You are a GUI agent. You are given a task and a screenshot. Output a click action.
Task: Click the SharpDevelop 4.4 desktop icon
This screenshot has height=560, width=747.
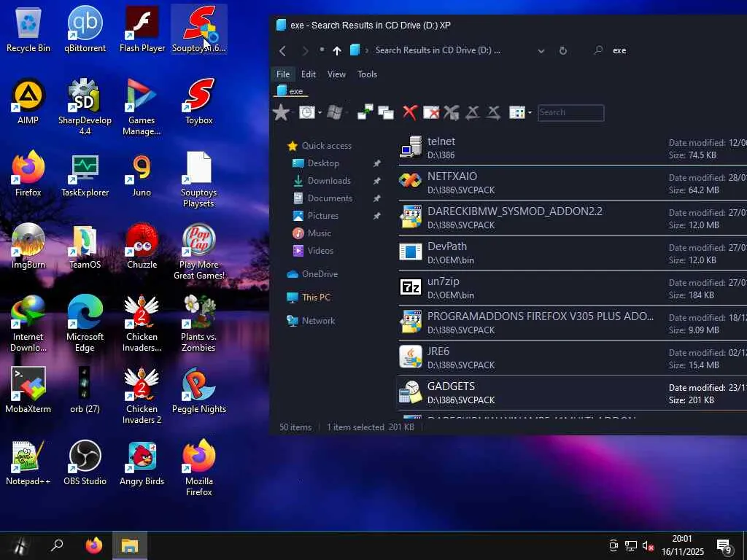click(x=85, y=106)
